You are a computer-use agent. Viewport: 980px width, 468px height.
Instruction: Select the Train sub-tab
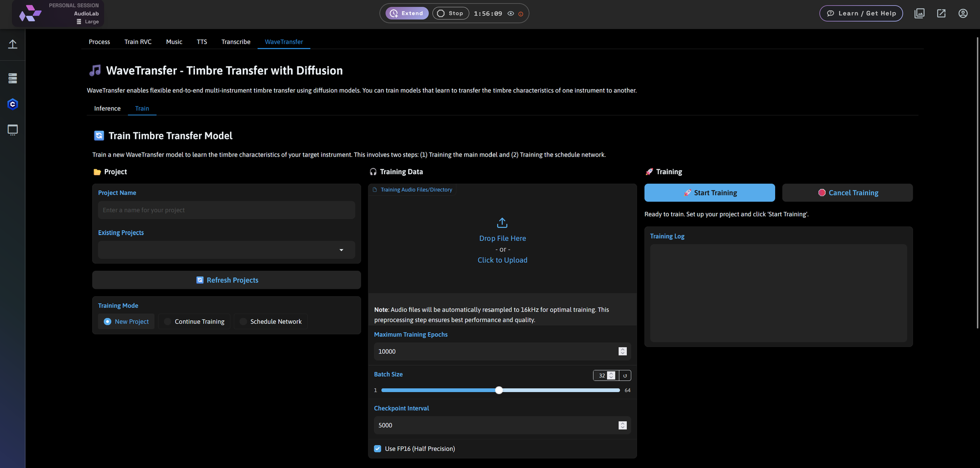click(x=142, y=108)
